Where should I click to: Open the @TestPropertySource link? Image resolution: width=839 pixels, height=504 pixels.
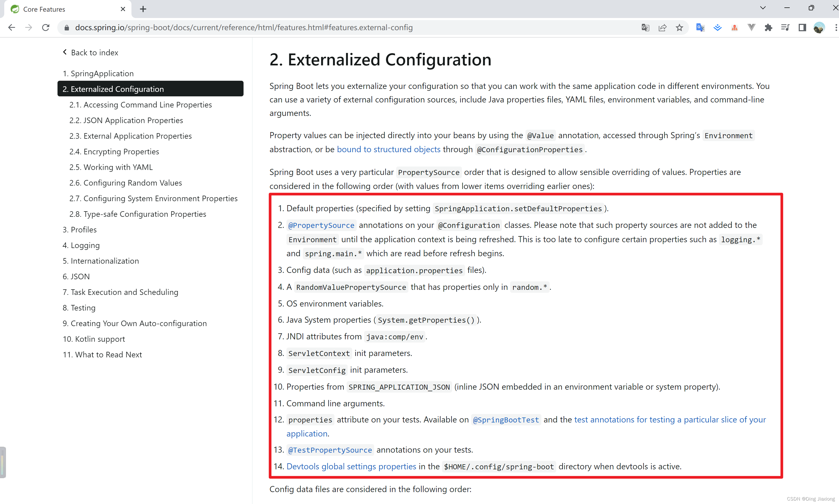330,450
